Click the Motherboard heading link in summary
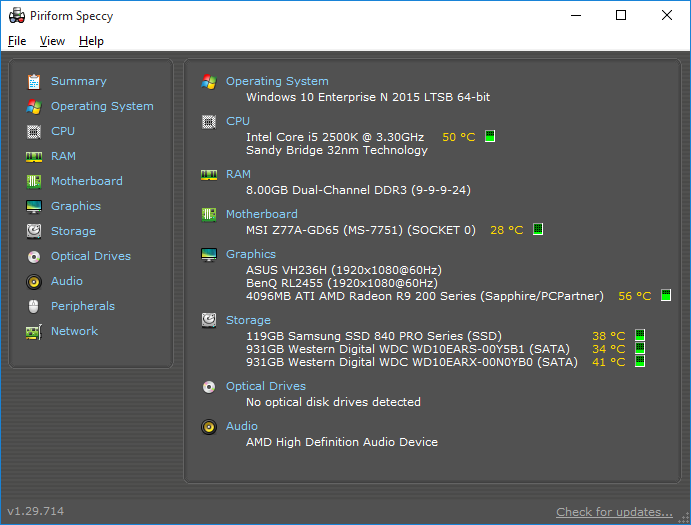This screenshot has width=691, height=525. pos(262,214)
